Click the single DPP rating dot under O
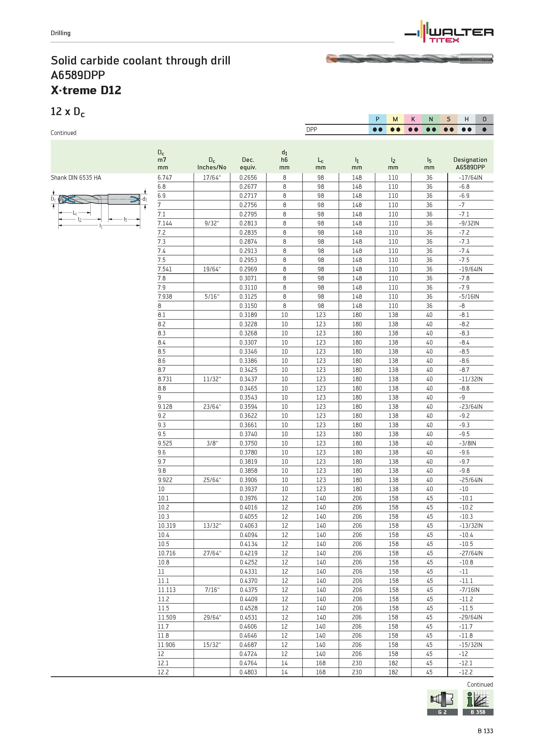Image resolution: width=534 pixels, height=756 pixels. pos(484,130)
